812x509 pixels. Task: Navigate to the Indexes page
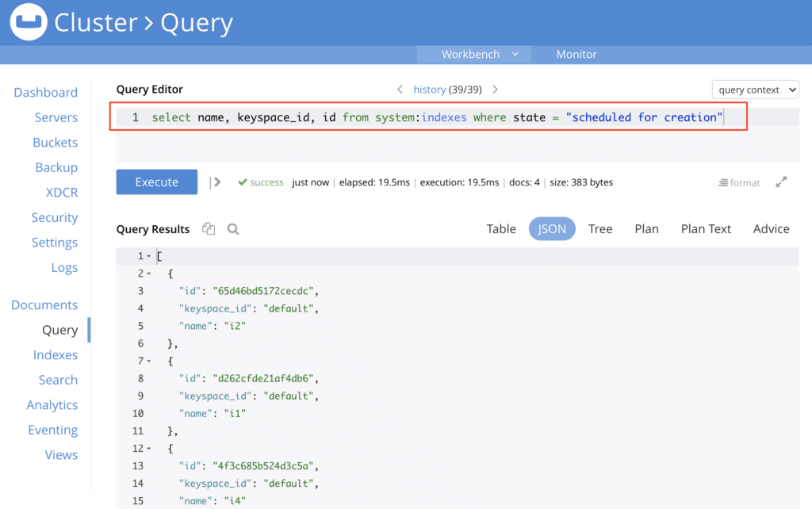click(56, 354)
